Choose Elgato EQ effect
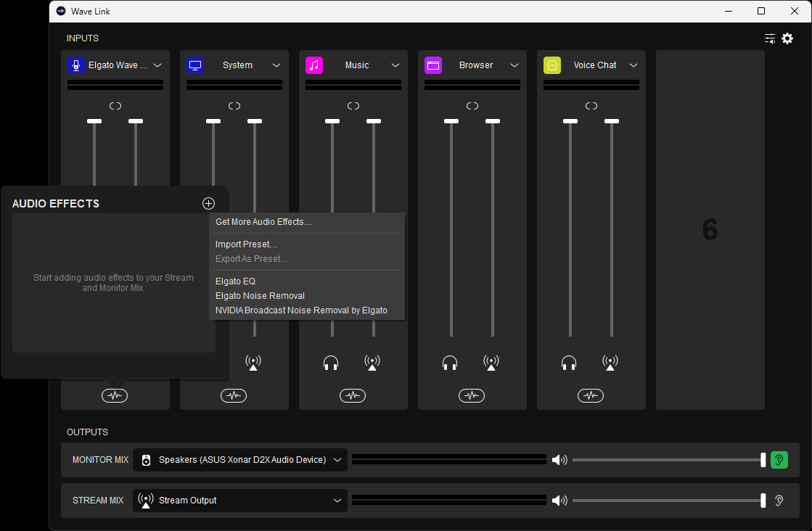The width and height of the screenshot is (812, 531). [x=235, y=281]
